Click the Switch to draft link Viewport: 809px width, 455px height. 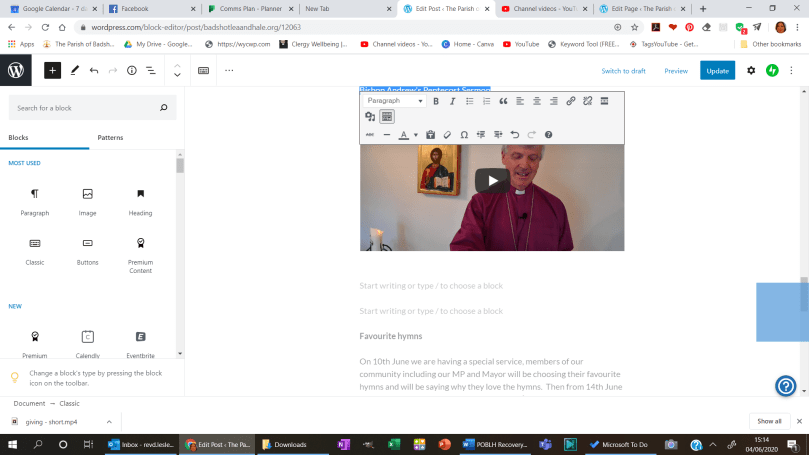coord(623,71)
